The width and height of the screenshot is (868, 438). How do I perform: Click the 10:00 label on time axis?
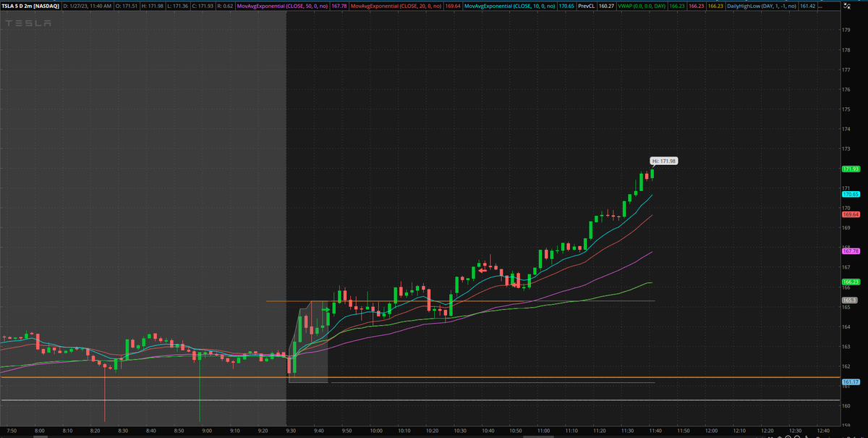377,431
